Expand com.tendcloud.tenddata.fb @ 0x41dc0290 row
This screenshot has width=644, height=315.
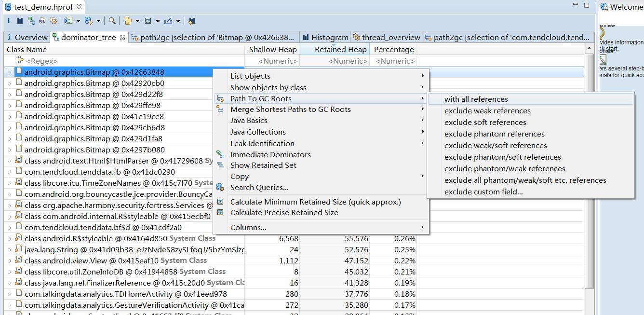pos(10,172)
